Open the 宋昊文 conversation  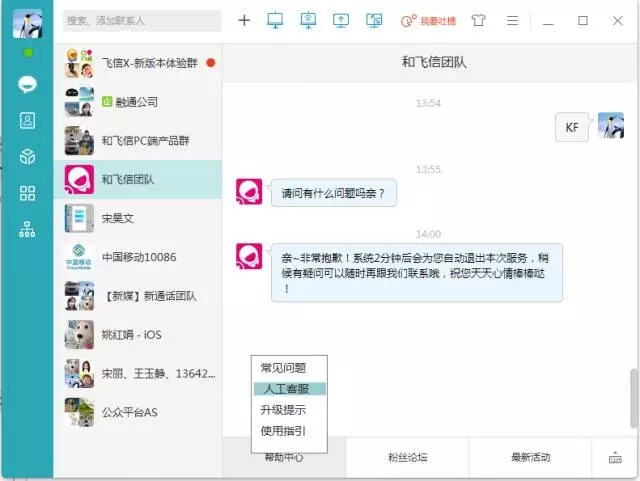[x=138, y=218]
